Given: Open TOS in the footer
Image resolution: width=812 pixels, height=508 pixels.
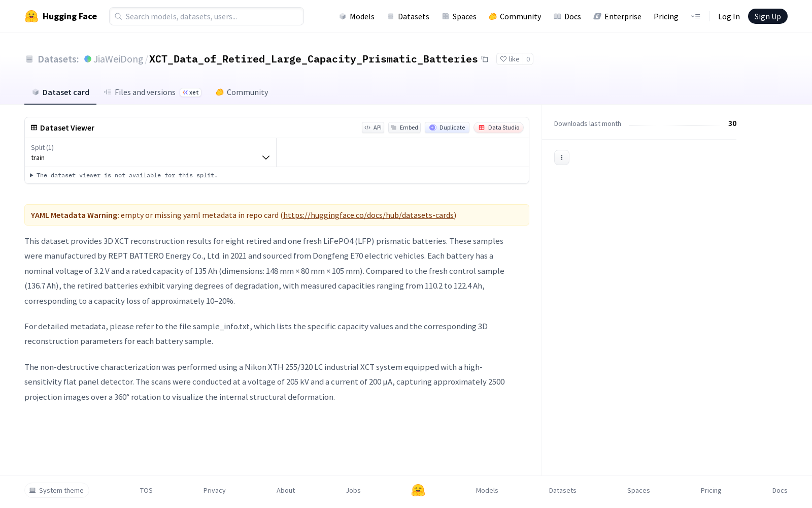Looking at the screenshot, I should pyautogui.click(x=146, y=490).
